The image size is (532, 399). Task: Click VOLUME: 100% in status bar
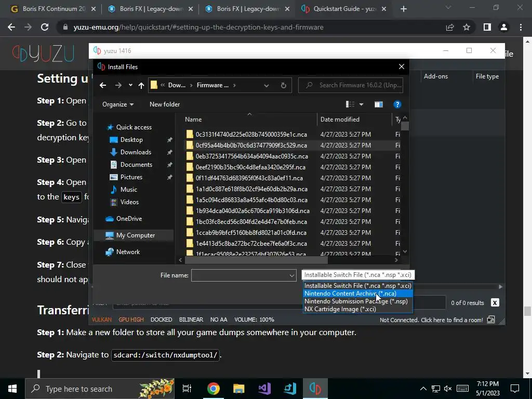254,320
